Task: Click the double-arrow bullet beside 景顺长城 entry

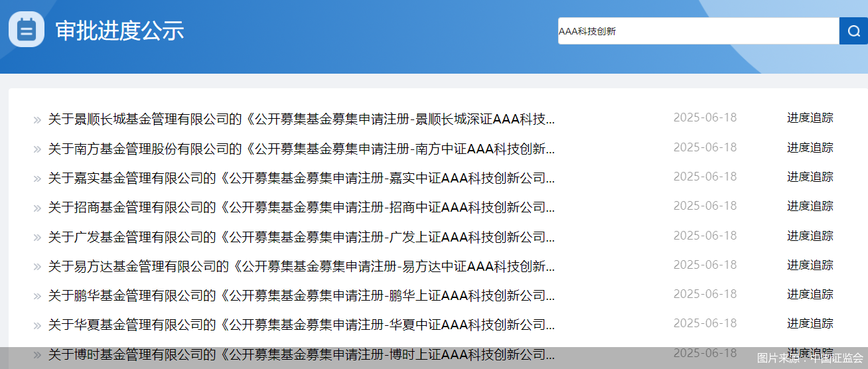Action: tap(37, 120)
